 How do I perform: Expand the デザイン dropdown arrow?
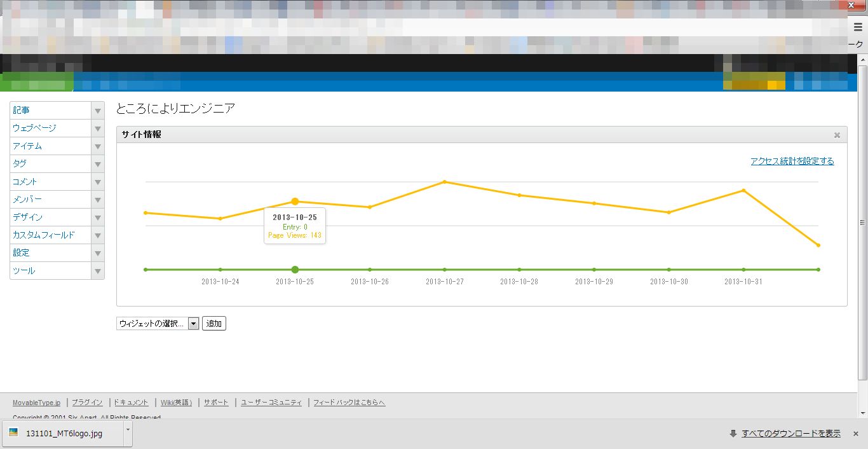click(98, 218)
